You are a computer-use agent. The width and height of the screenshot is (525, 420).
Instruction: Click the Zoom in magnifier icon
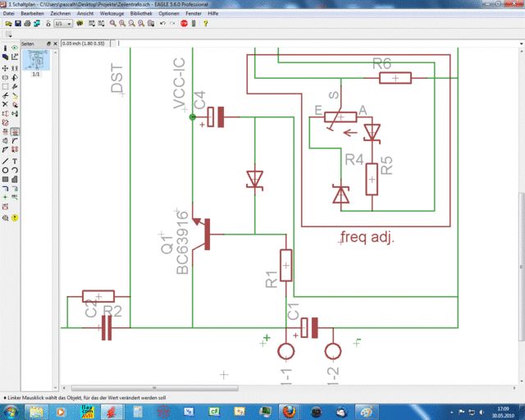[122, 24]
